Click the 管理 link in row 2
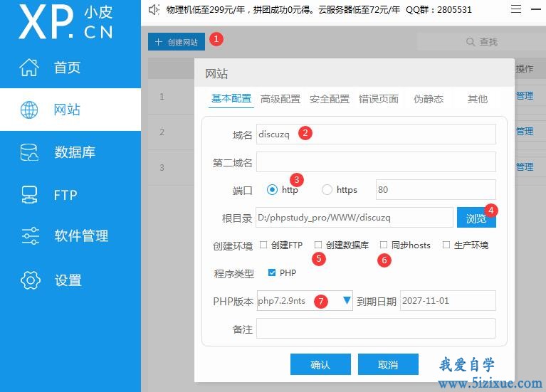The height and width of the screenshot is (392, 546). tap(525, 131)
